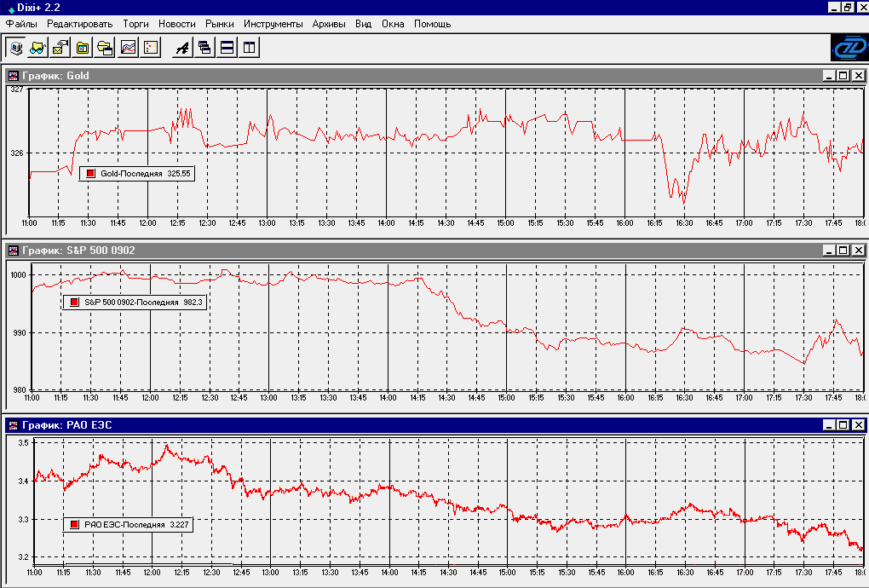
Task: Tile windows vertically using the toolbar icon
Action: click(x=250, y=48)
